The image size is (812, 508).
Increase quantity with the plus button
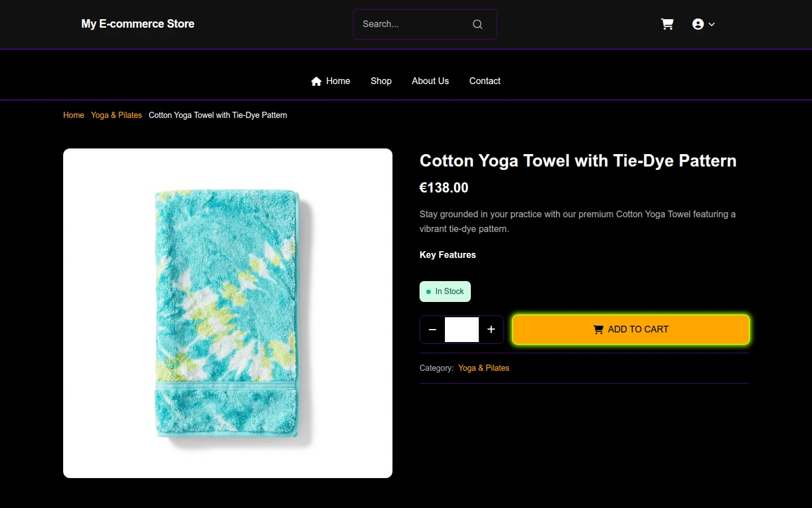coord(491,330)
